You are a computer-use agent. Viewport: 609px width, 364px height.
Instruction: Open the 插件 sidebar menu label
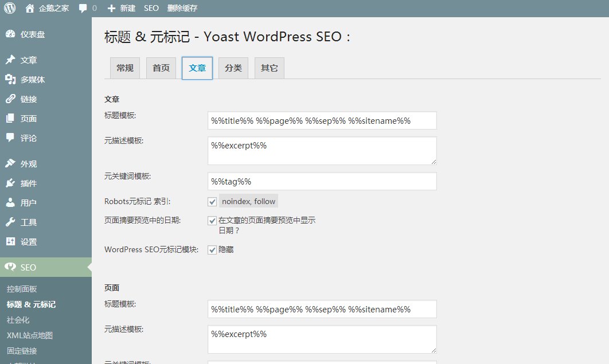[x=29, y=183]
